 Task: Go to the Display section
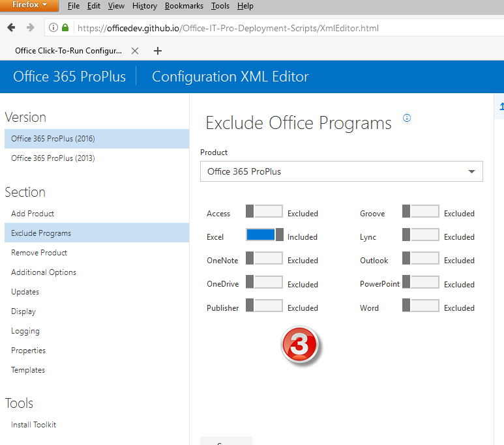tap(96, 311)
